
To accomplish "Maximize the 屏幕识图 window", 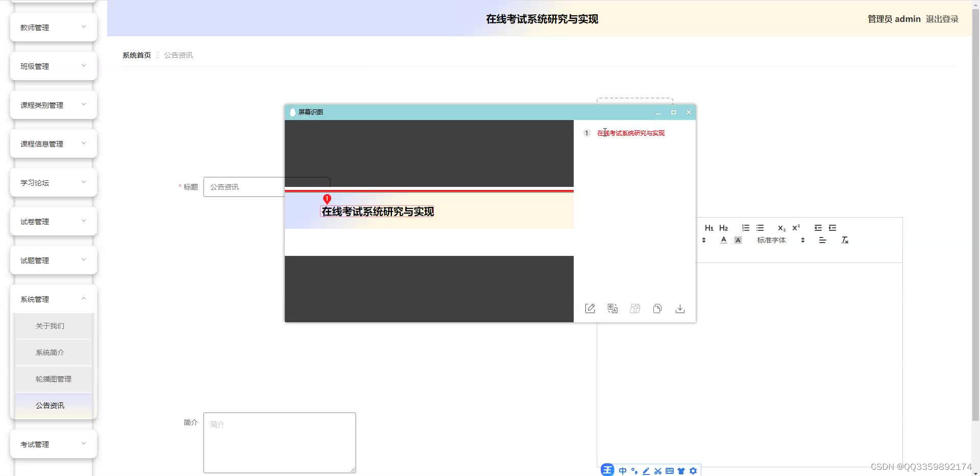I will coord(674,112).
